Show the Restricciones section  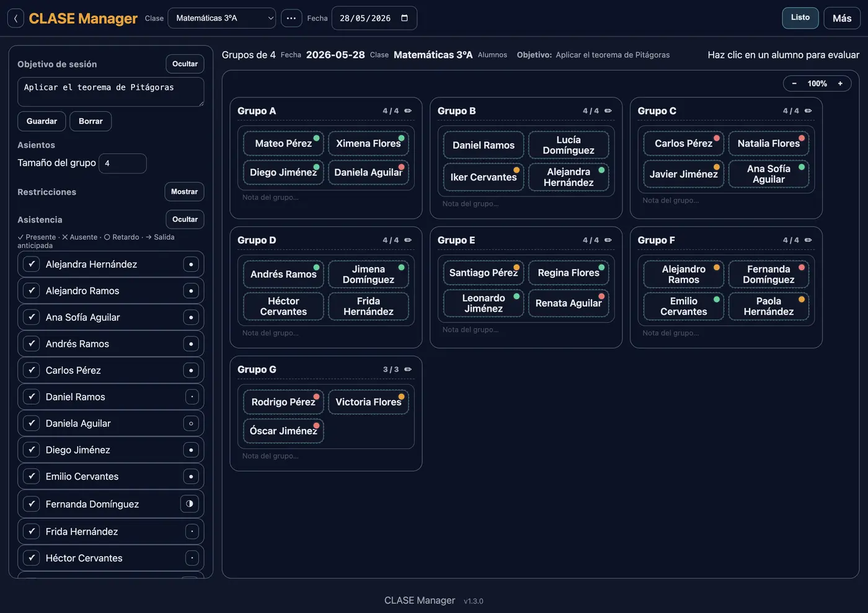[x=184, y=192]
